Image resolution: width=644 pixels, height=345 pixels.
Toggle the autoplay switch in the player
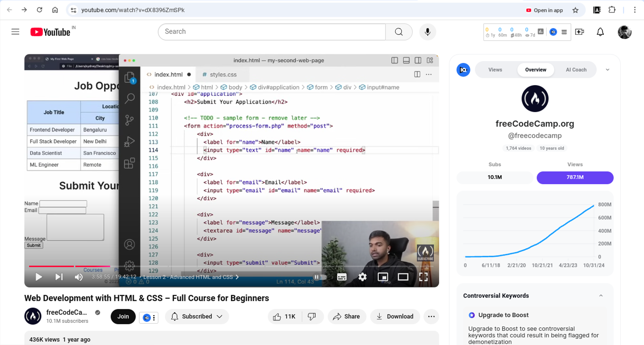point(320,277)
